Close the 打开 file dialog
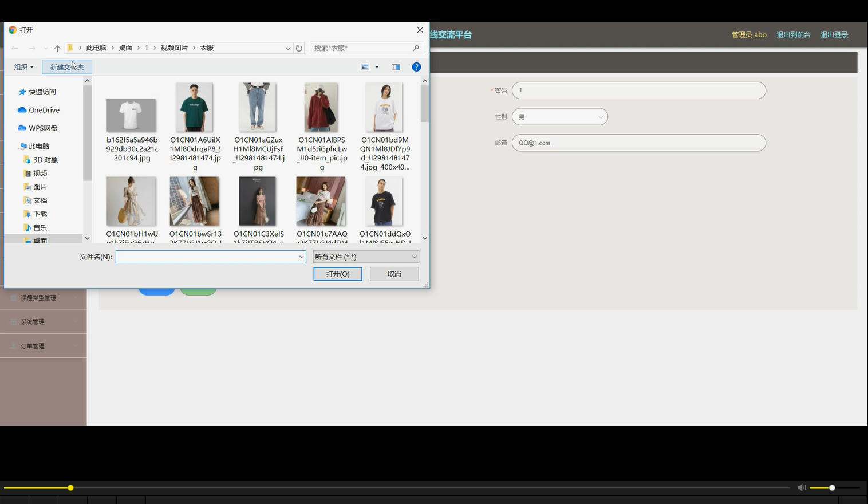 click(x=420, y=30)
